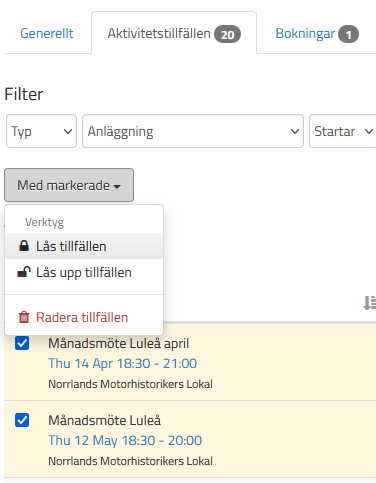Click the red trash can icon

[x=24, y=317]
